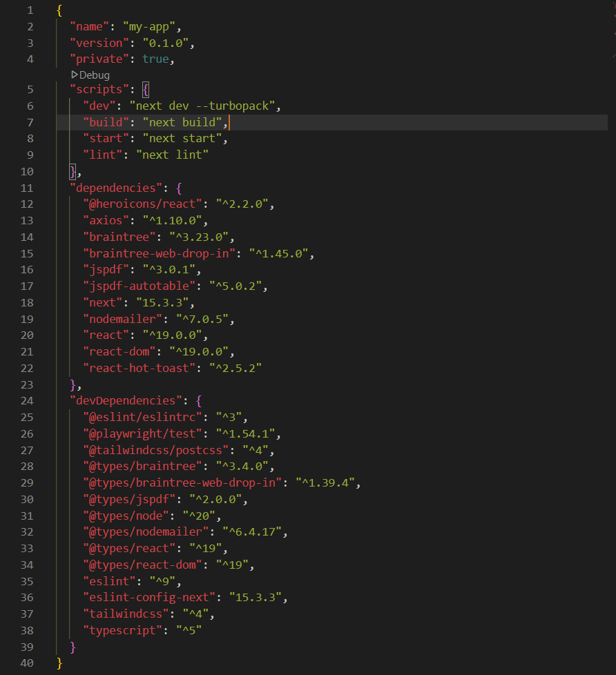Click the "next dev --turbopack" value
The width and height of the screenshot is (616, 675).
(x=202, y=106)
